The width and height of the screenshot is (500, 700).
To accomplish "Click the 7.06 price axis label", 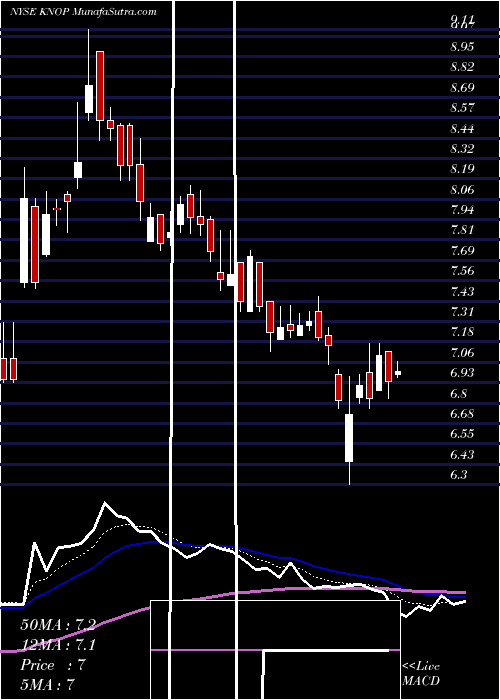I will tap(462, 352).
